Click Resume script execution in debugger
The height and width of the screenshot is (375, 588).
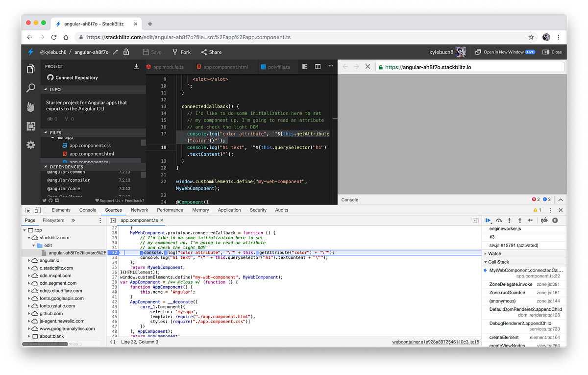click(488, 220)
